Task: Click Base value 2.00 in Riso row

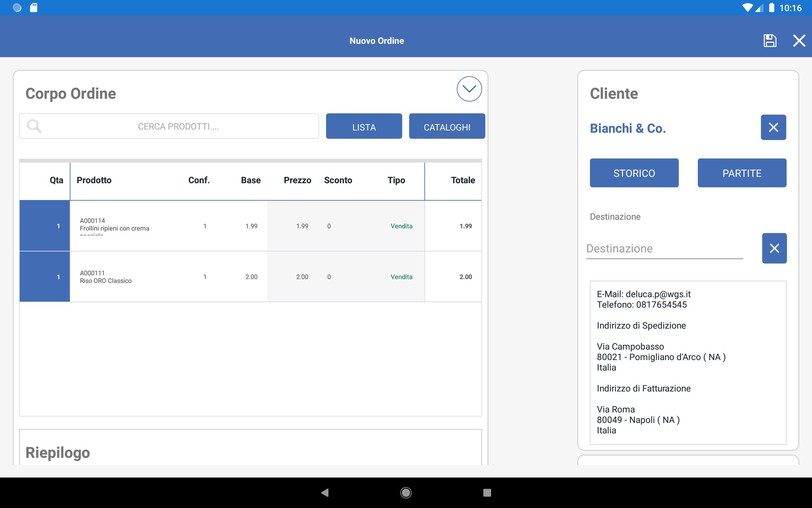Action: coord(251,277)
